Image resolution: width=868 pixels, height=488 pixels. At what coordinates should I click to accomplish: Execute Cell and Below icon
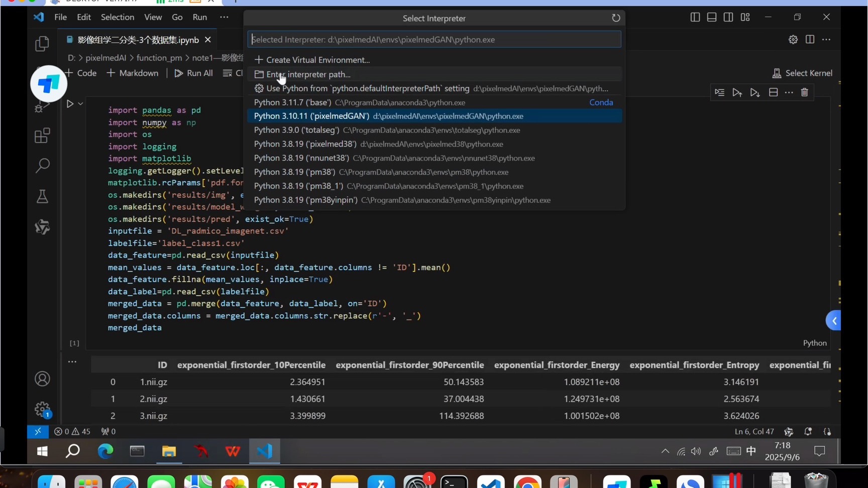point(754,92)
